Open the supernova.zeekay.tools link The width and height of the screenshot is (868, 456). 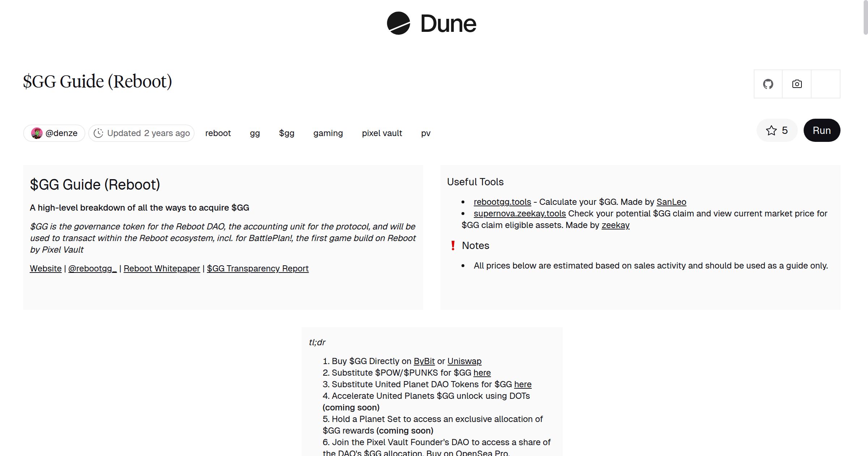519,214
